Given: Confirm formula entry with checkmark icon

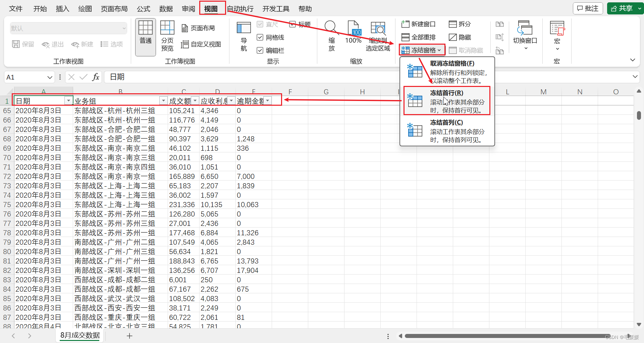Looking at the screenshot, I should coord(83,77).
